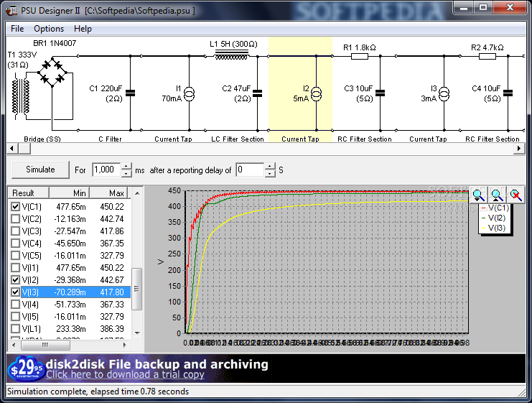This screenshot has width=532, height=403.
Task: Click results list scroll down arrow
Action: [x=137, y=333]
